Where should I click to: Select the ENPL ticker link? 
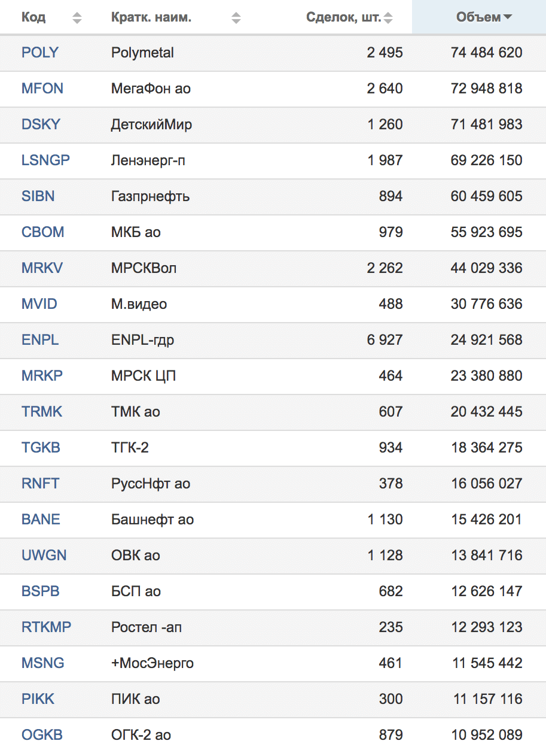point(40,340)
